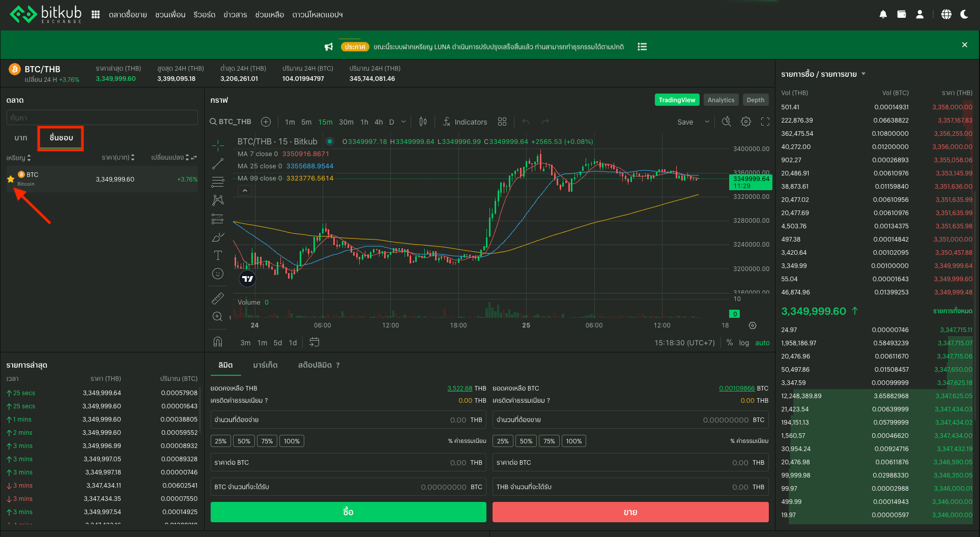Open quick search magnifier bolt icon

coord(727,122)
